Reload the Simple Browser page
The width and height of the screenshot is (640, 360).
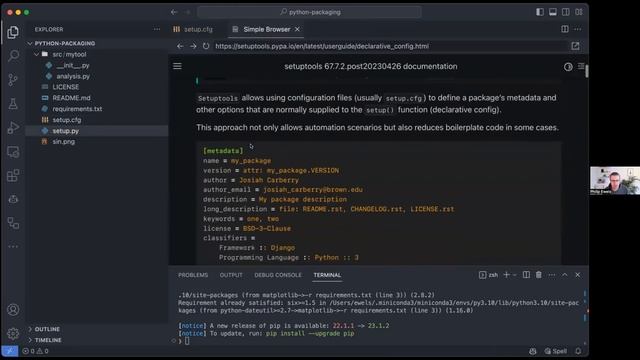tap(206, 46)
